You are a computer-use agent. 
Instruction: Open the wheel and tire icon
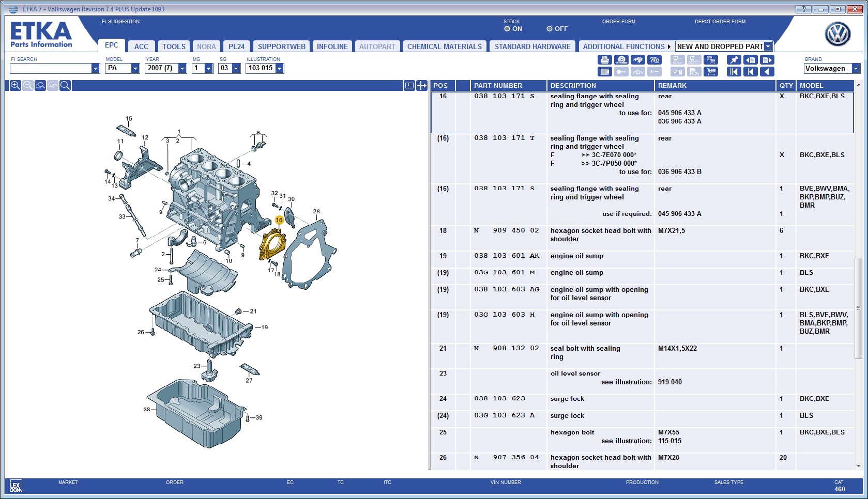(x=621, y=60)
